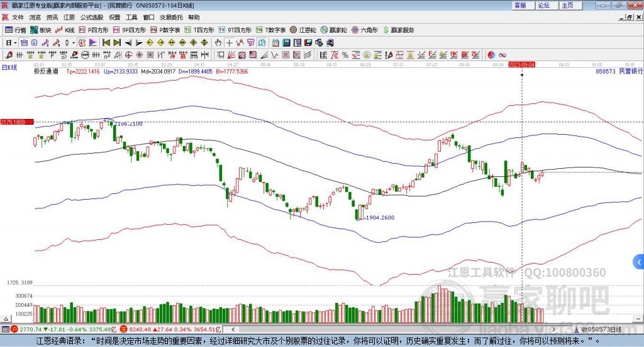The height and width of the screenshot is (347, 644).
Task: Click the 客服 customer service button
Action: [523, 5]
